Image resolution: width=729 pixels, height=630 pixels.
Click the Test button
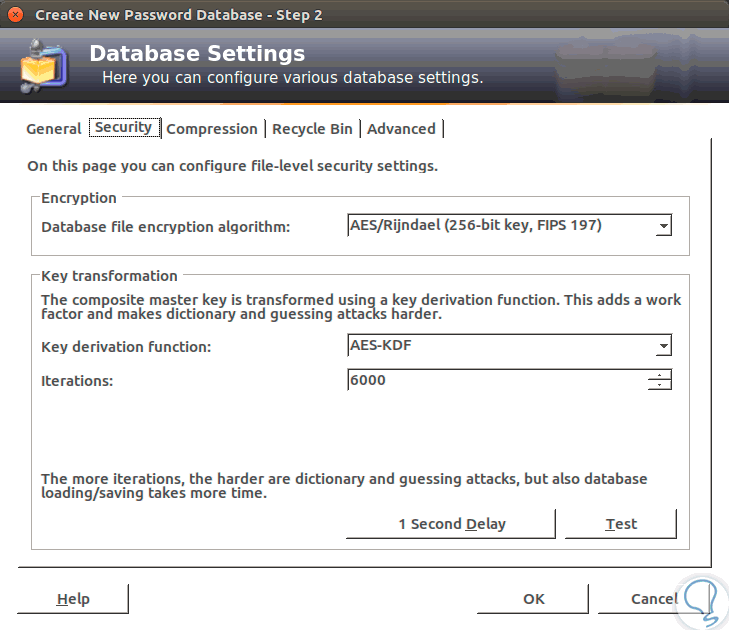click(x=621, y=524)
